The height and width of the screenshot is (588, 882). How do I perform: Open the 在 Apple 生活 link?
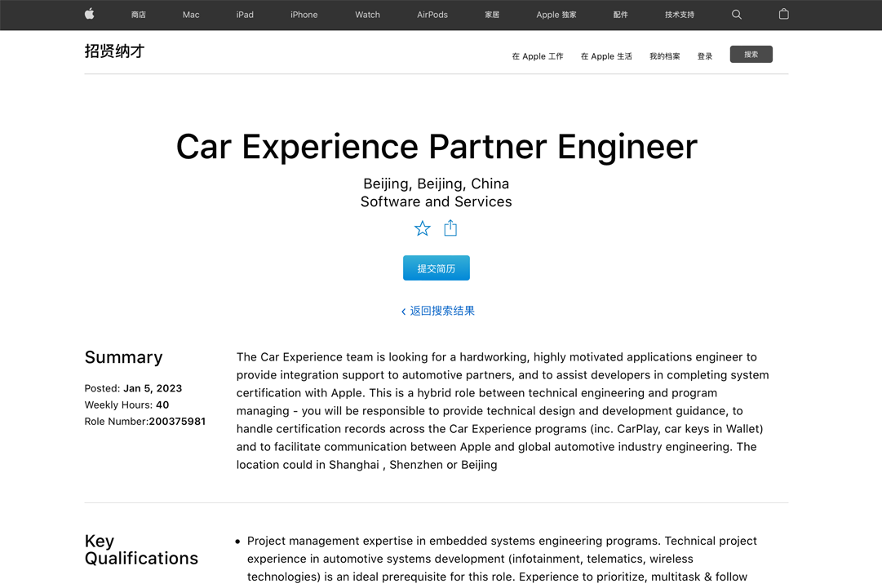point(605,56)
